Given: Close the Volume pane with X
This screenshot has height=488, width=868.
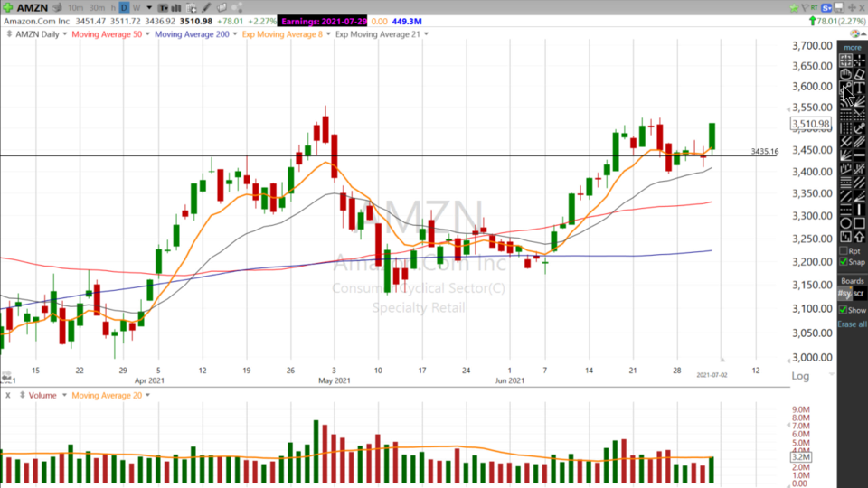Looking at the screenshot, I should pyautogui.click(x=8, y=395).
